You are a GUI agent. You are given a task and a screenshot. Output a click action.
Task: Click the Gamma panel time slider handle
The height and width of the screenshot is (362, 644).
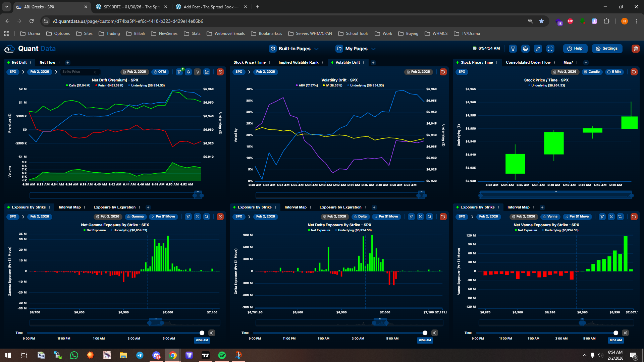coord(202,333)
